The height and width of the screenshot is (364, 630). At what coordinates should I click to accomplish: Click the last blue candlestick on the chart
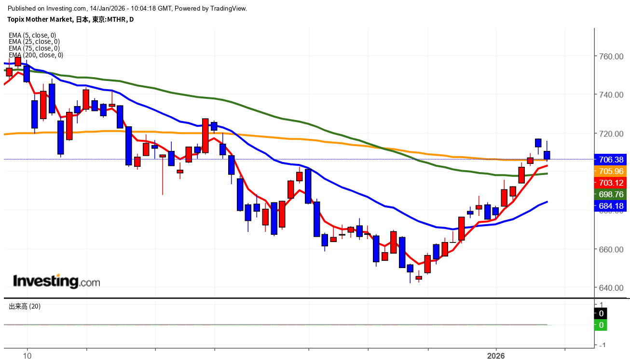[x=547, y=155]
